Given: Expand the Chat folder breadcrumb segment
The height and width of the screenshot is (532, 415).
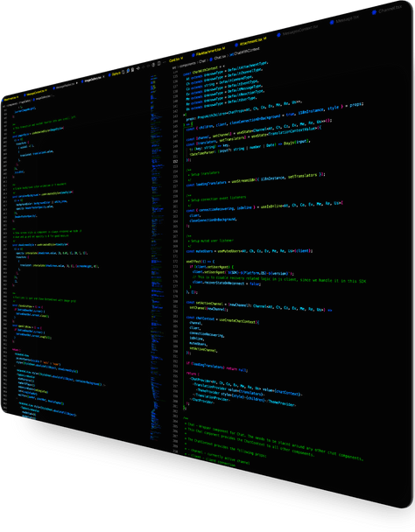Looking at the screenshot, I should tap(202, 61).
